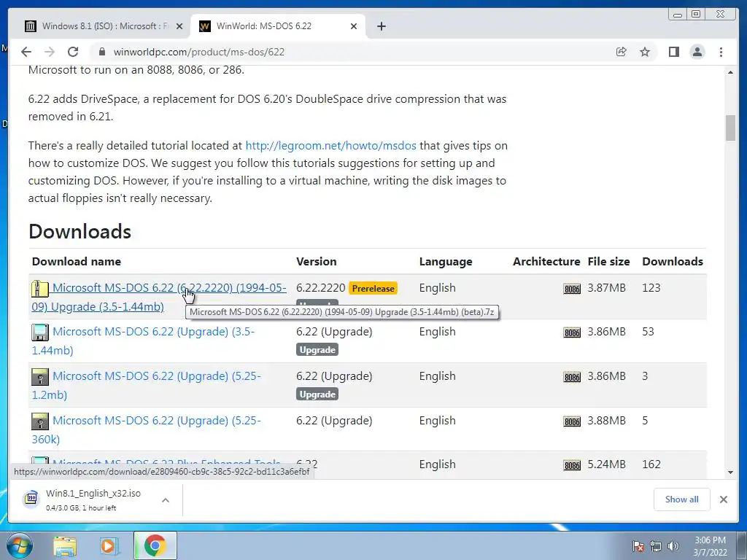The image size is (747, 560).
Task: Click the ISO file icon in downloads bar
Action: pos(31,499)
